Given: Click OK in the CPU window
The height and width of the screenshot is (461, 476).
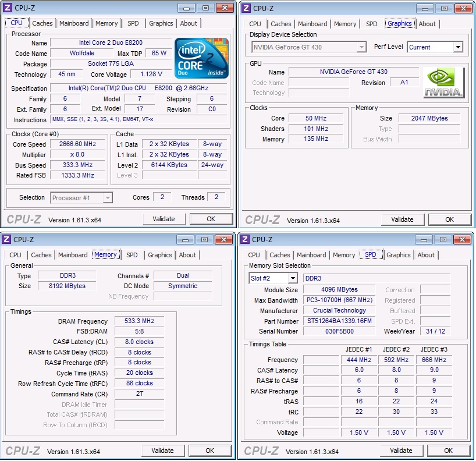Looking at the screenshot, I should coord(211,219).
